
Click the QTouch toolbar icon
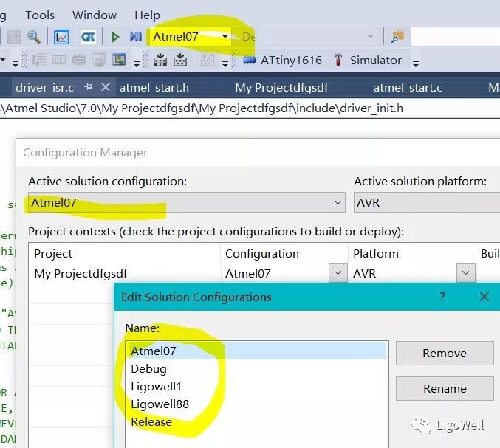point(88,37)
